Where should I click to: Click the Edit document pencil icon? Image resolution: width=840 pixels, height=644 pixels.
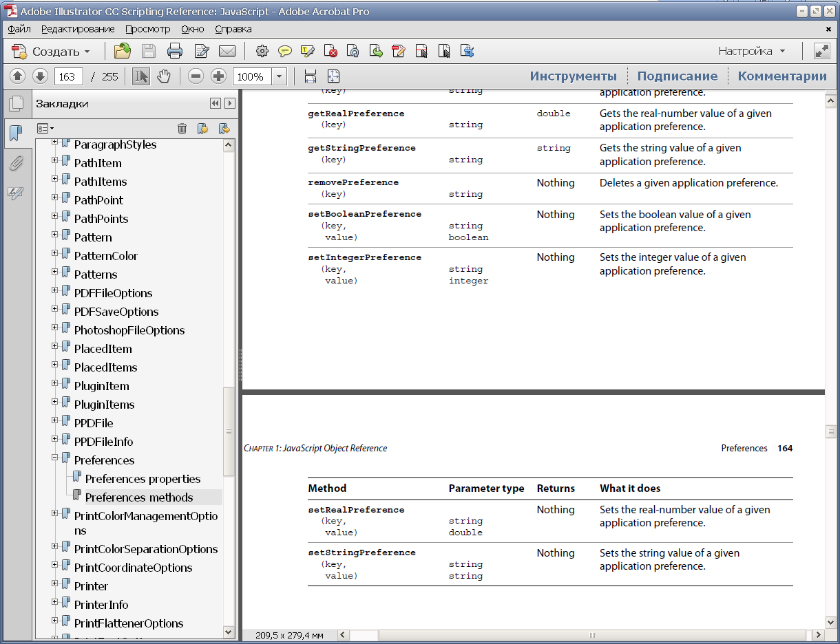pos(202,51)
